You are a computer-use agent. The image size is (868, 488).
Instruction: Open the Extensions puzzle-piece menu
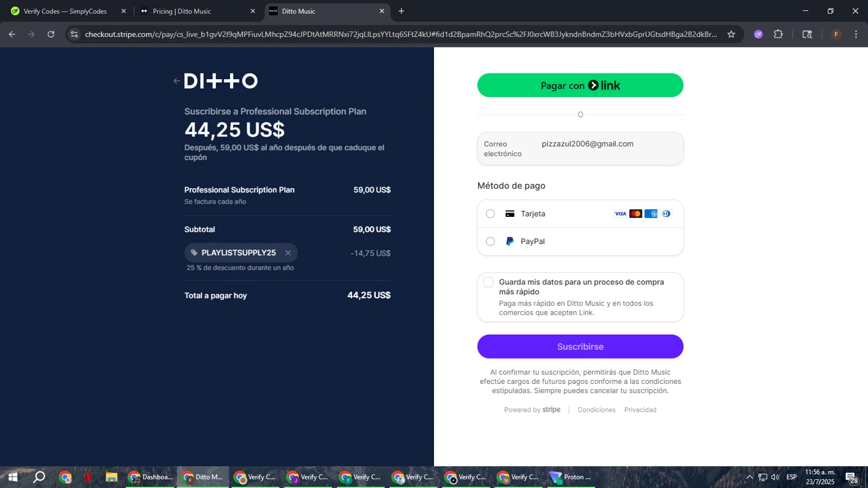778,34
